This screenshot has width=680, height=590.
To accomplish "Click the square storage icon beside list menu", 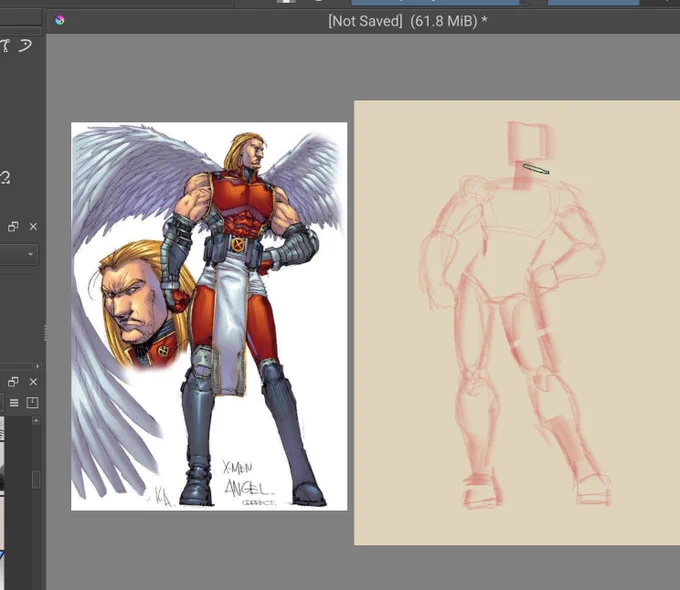I will 33,403.
